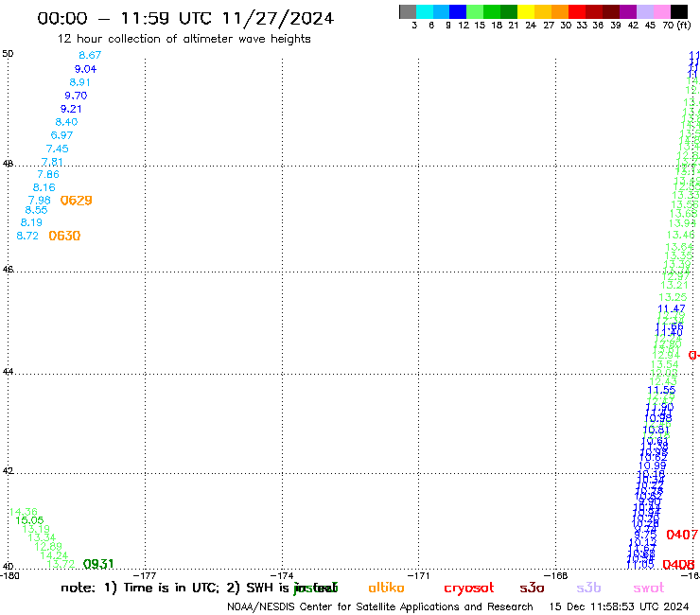Click the wave height value 13.46
Image resolution: width=700 pixels, height=615 pixels.
681,235
